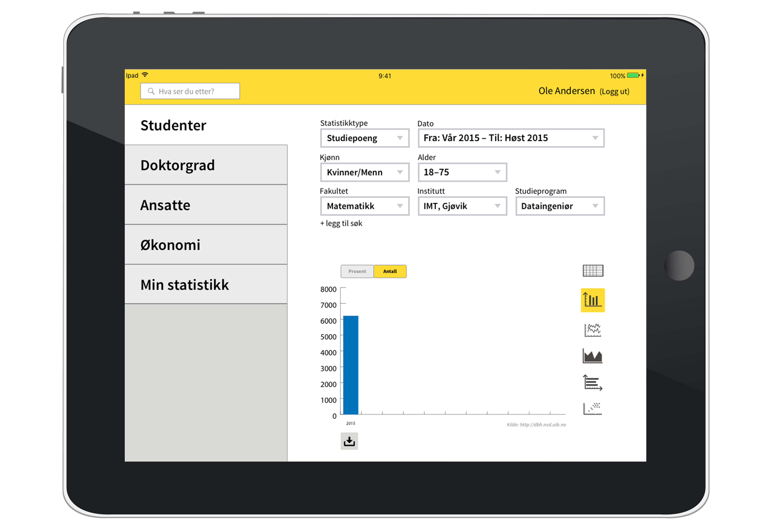Screen dimensions: 772x532
Task: Toggle chart to Antall
Action: pyautogui.click(x=390, y=271)
